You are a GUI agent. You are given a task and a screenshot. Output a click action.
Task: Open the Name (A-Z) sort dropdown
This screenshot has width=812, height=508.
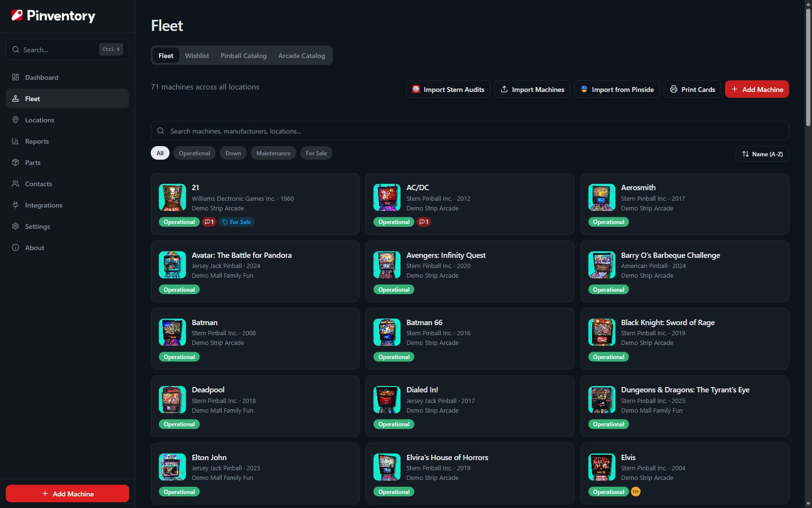coord(762,154)
